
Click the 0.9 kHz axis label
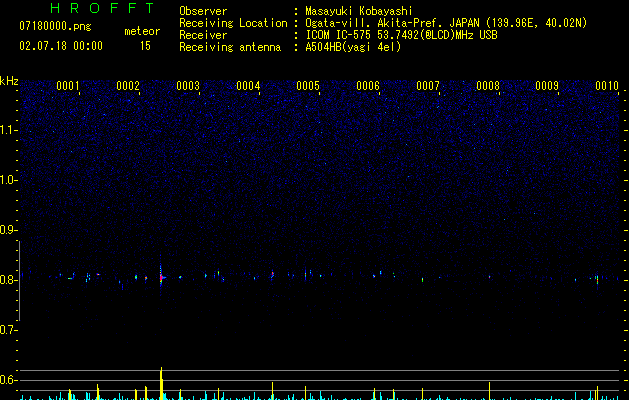pos(8,230)
